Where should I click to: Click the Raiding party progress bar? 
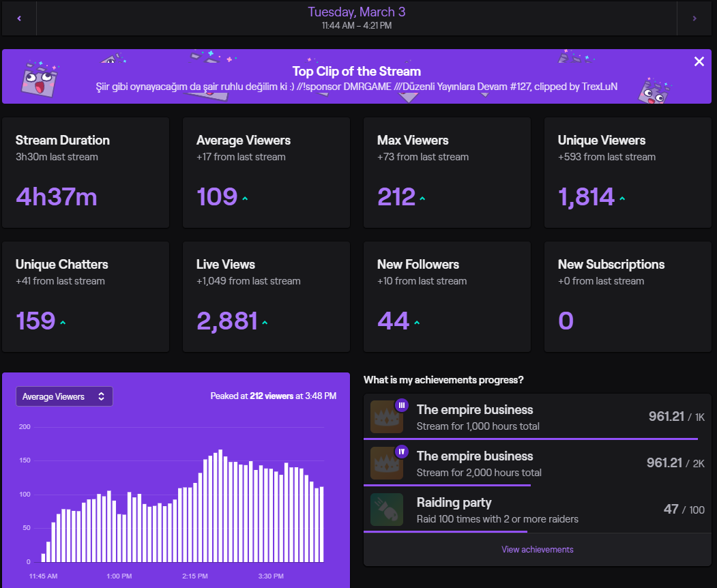(x=445, y=532)
